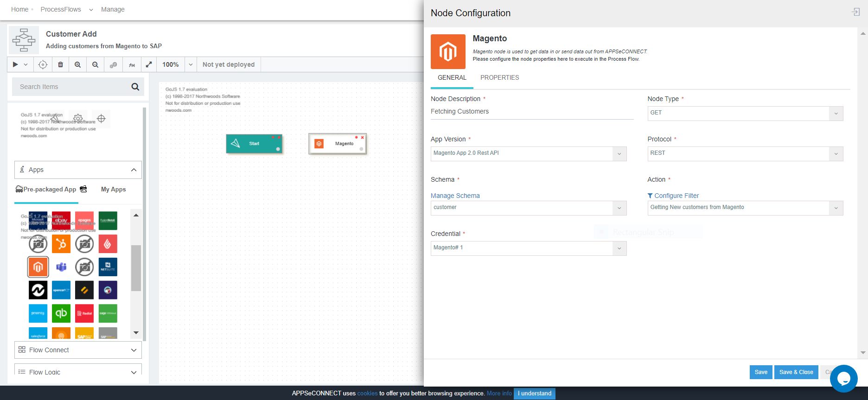
Task: Run the process flow with play button
Action: point(15,64)
